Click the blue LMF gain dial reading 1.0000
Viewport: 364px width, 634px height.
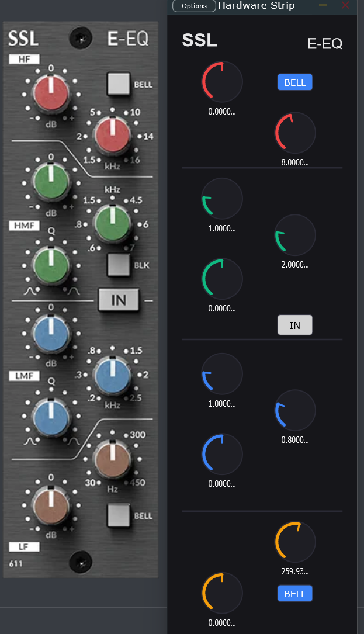coord(222,373)
